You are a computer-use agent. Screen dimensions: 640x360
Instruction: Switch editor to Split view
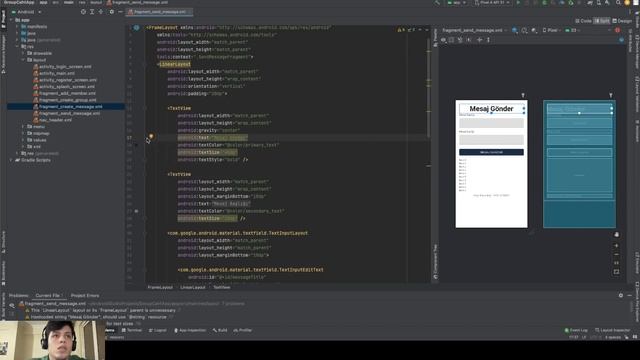pyautogui.click(x=602, y=21)
